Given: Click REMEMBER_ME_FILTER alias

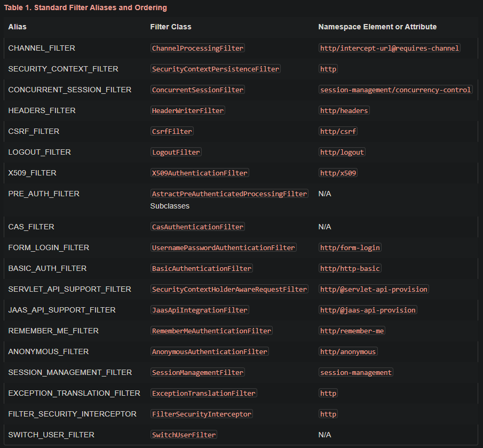Looking at the screenshot, I should pos(53,331).
